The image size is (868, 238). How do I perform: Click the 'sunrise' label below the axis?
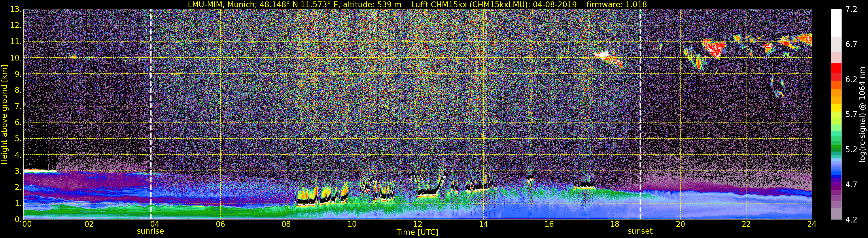(150, 231)
